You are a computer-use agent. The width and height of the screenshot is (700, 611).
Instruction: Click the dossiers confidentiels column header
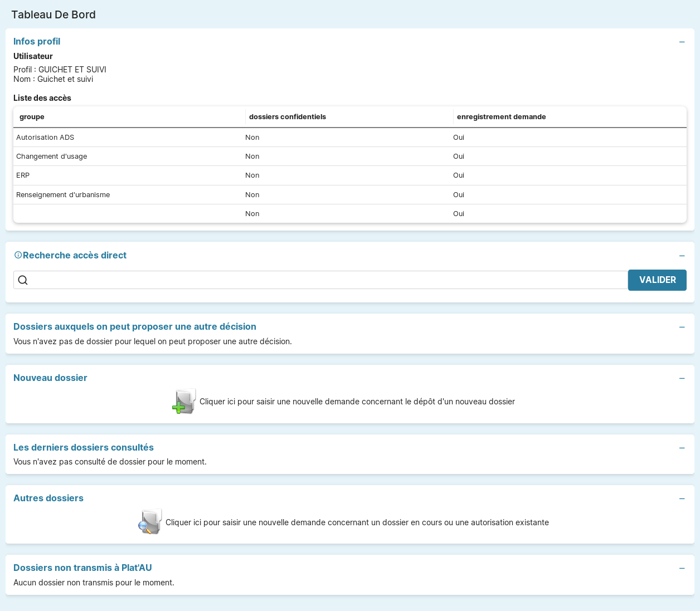(x=287, y=117)
